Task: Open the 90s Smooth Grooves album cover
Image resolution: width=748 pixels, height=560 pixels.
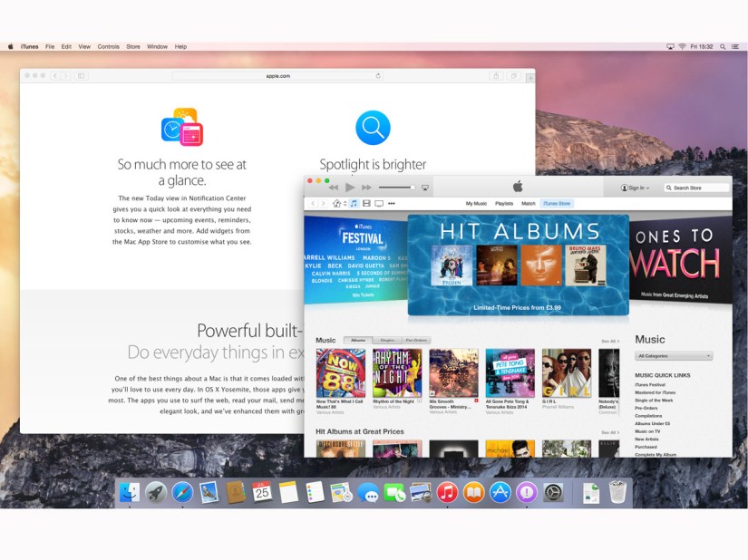Action: (453, 372)
